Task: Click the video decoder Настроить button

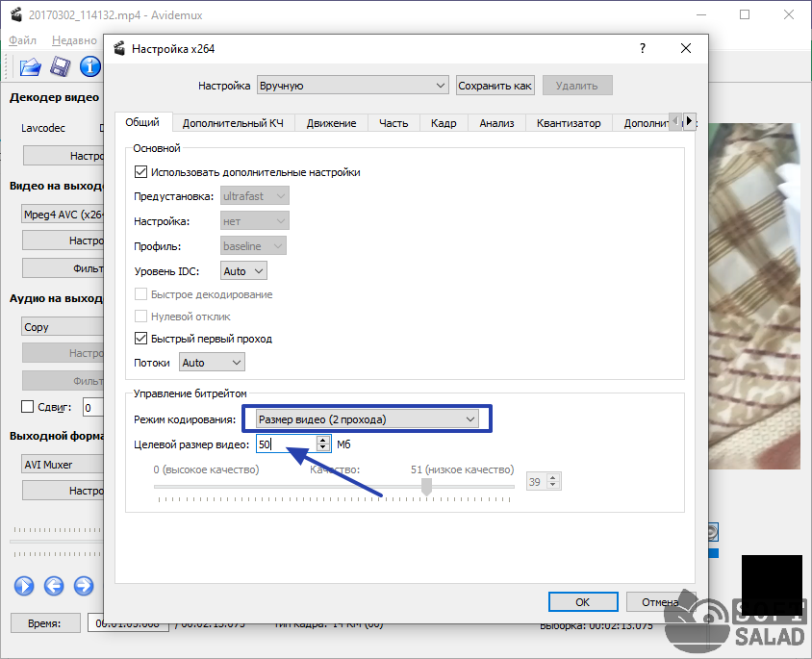Action: [63, 155]
